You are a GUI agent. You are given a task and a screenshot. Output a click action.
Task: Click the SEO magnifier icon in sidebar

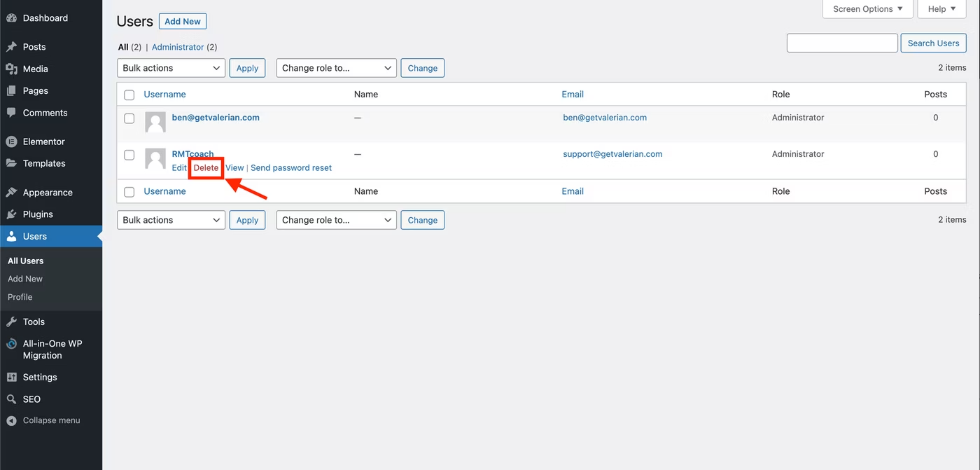point(11,399)
